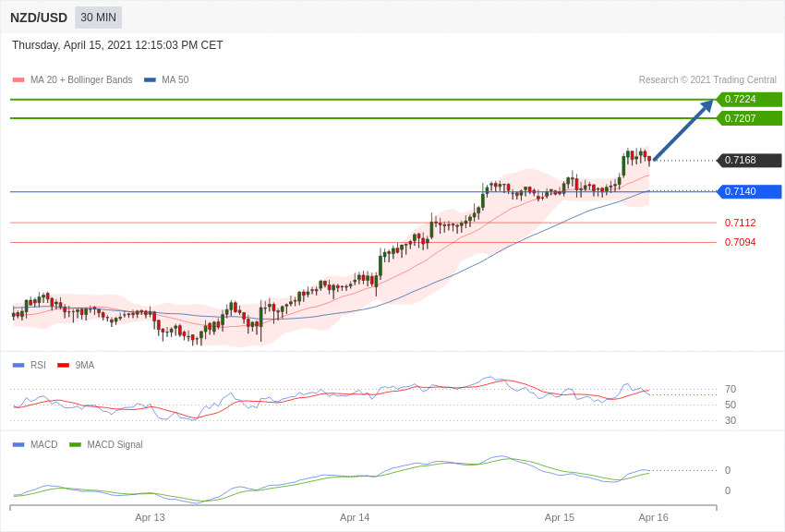This screenshot has width=785, height=532.
Task: Click the 30 MIN timeframe button
Action: pos(98,18)
